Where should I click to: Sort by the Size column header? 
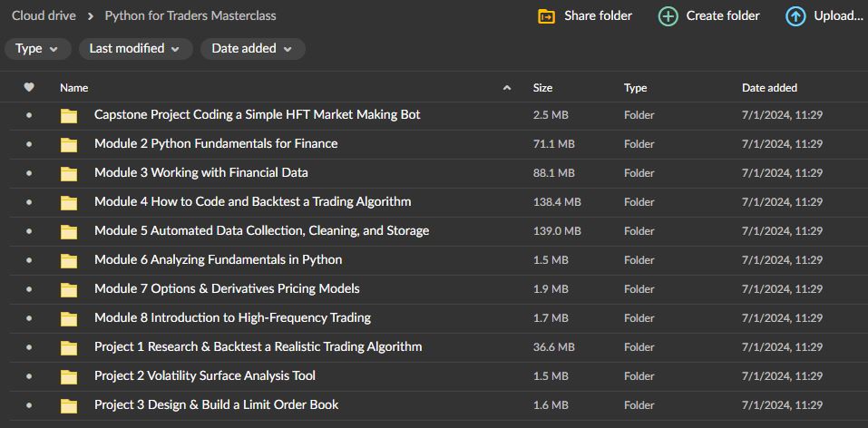coord(542,88)
